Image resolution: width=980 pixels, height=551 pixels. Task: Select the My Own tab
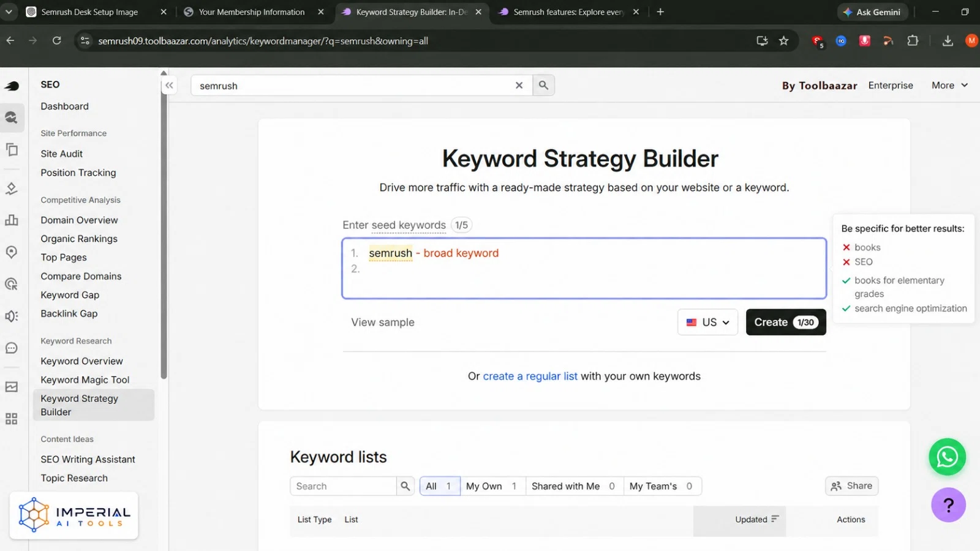(491, 486)
